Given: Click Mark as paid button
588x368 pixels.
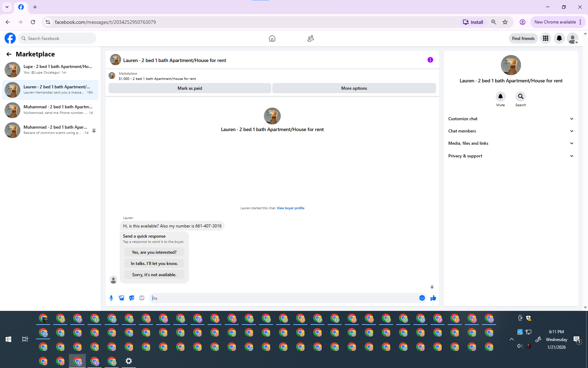Looking at the screenshot, I should point(190,88).
